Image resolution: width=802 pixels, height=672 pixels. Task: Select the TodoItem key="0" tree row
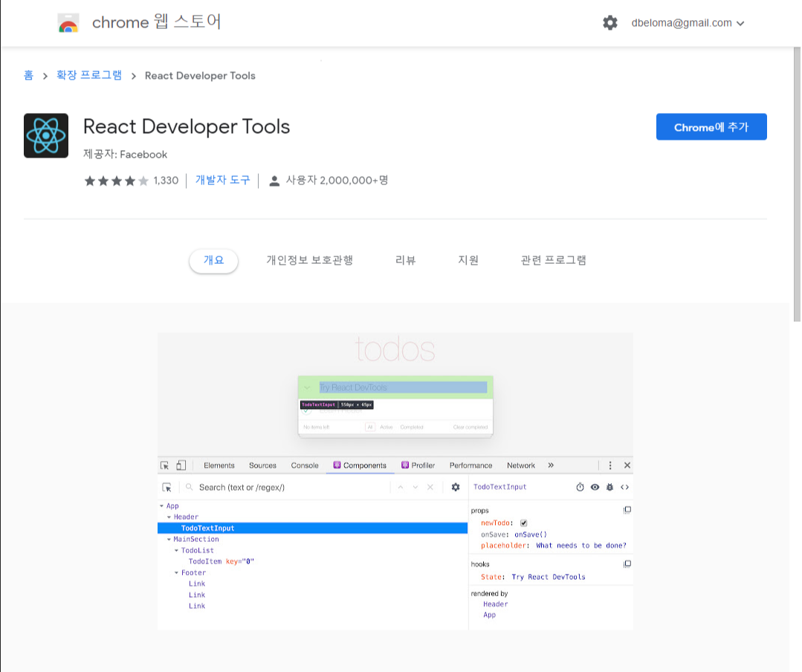(x=312, y=561)
